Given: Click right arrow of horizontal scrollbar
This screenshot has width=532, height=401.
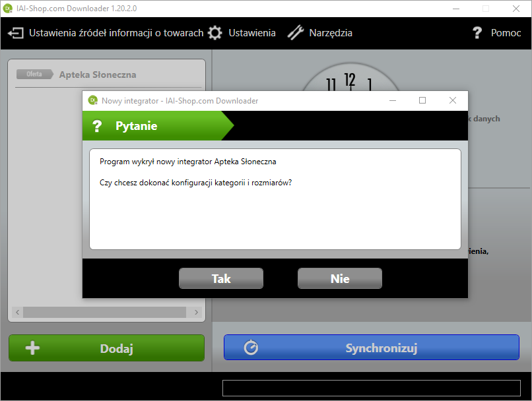Looking at the screenshot, I should 196,312.
